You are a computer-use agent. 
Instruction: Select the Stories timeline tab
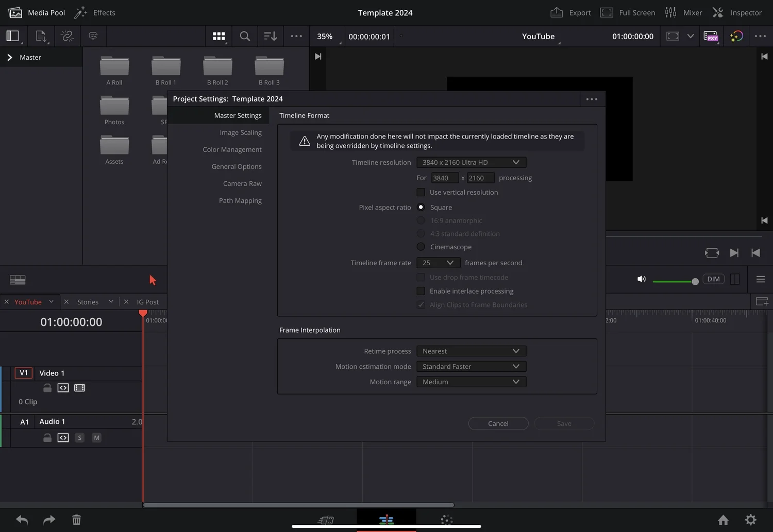[88, 302]
